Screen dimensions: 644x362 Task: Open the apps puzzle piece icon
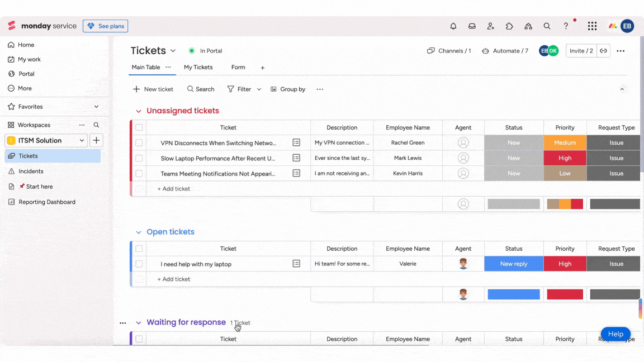[509, 26]
